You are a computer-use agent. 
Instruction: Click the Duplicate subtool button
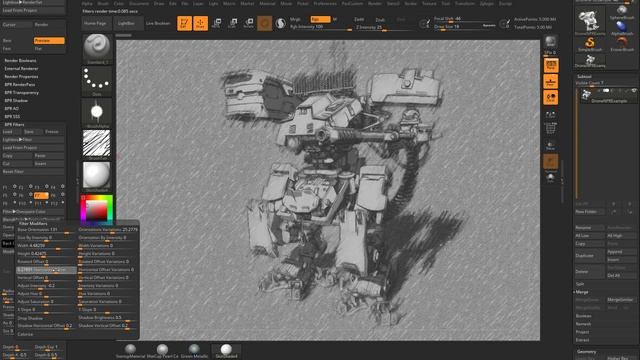pos(589,256)
